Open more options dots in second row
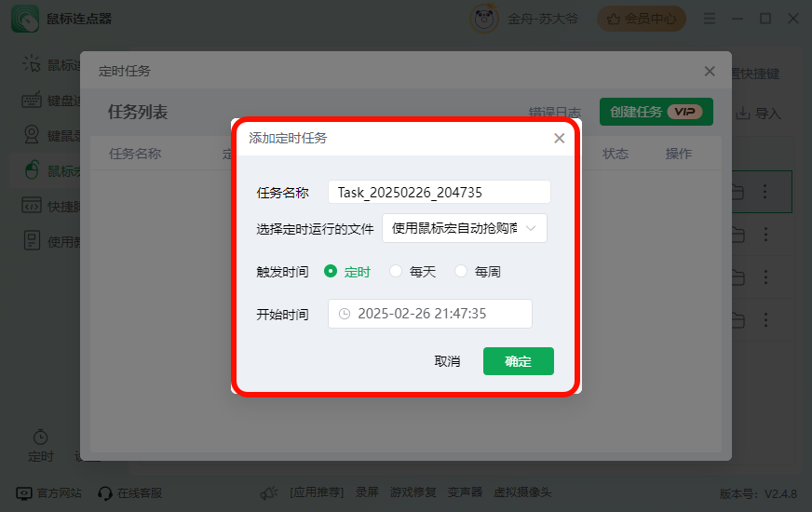 coord(766,235)
